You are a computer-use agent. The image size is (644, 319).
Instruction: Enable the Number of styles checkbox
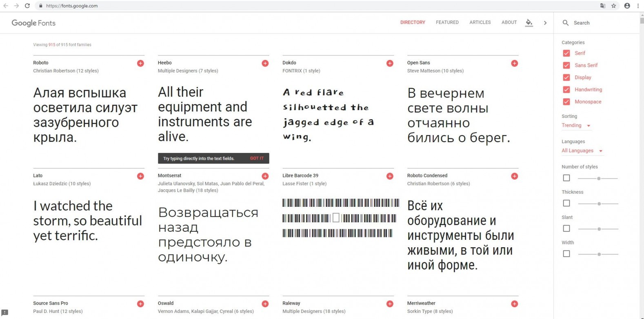566,178
